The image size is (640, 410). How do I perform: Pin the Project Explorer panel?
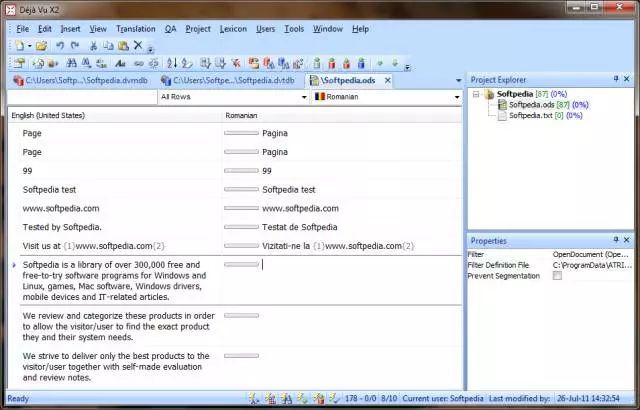tap(616, 79)
